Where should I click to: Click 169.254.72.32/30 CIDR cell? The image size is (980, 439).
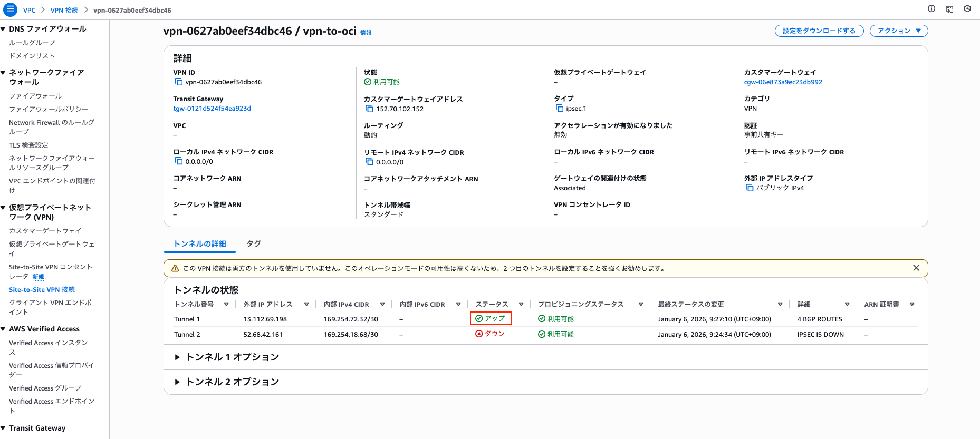[x=351, y=319]
